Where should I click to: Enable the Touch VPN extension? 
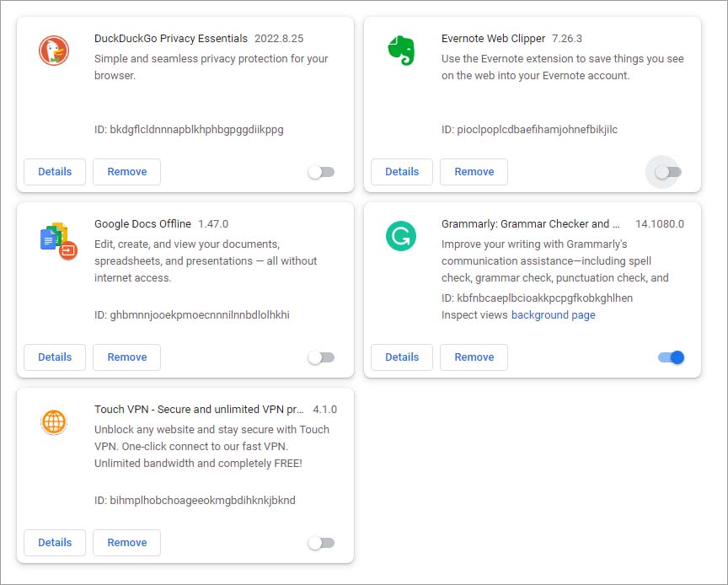pos(321,543)
